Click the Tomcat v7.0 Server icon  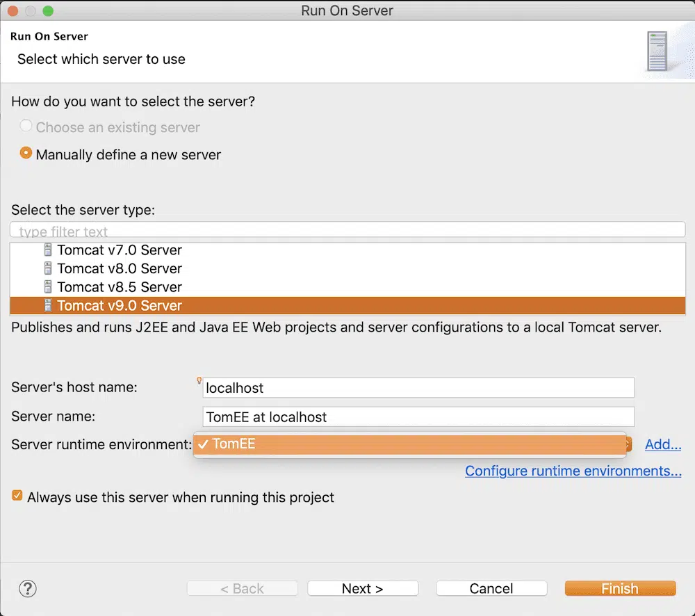point(47,250)
